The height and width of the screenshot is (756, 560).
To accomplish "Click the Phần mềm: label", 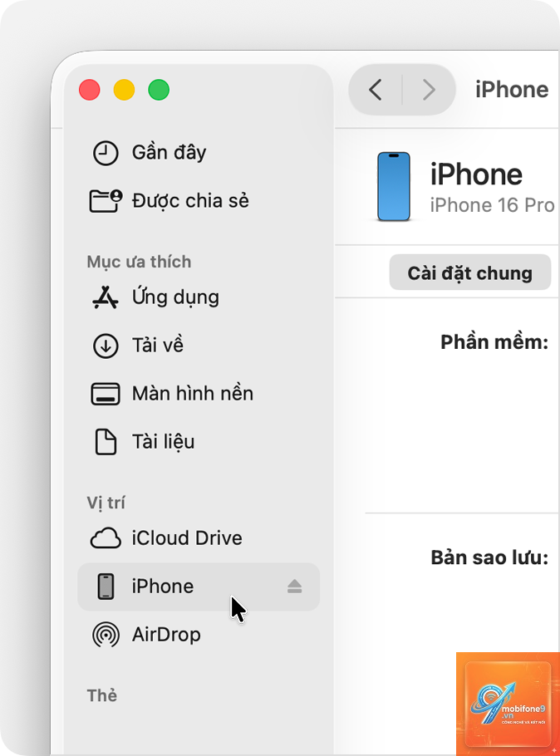I will [494, 341].
